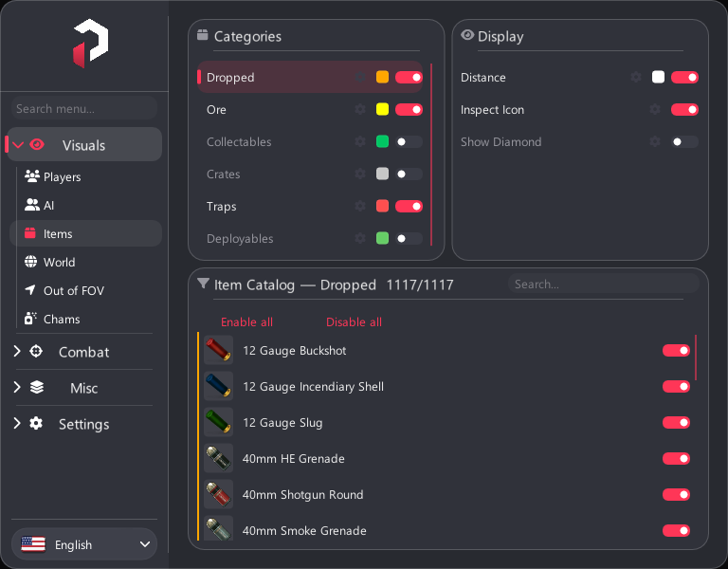Viewport: 728px width, 569px height.
Task: Expand the Combat section chevron
Action: tap(17, 352)
